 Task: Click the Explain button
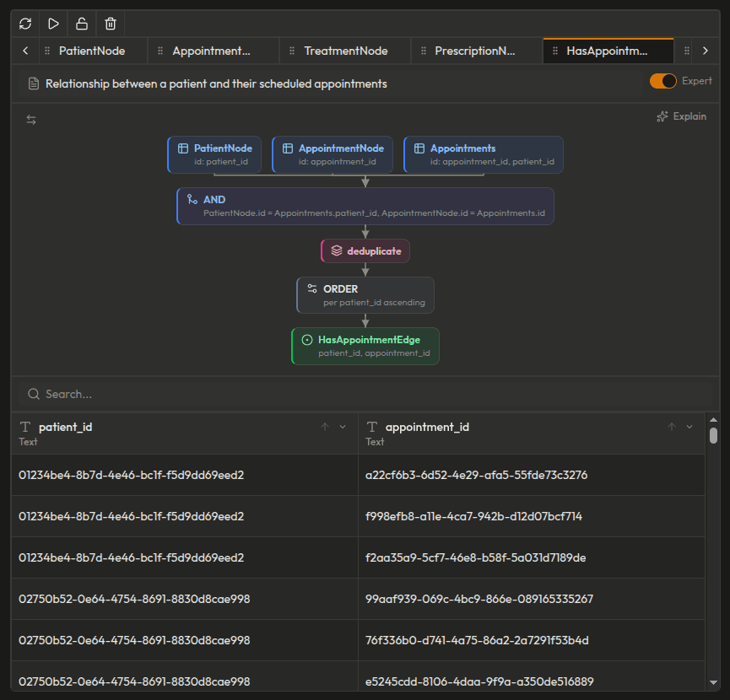681,116
